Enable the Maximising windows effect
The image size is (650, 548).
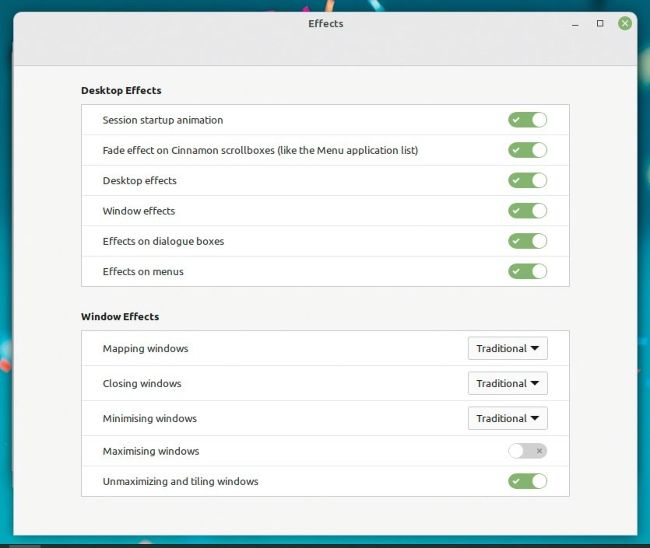click(x=527, y=451)
